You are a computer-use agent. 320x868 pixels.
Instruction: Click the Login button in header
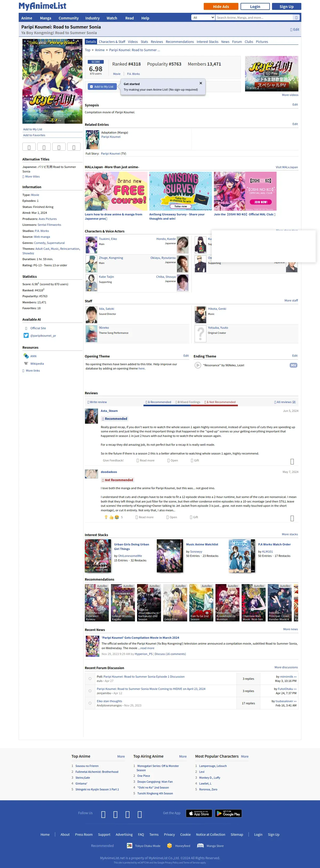pos(255,6)
